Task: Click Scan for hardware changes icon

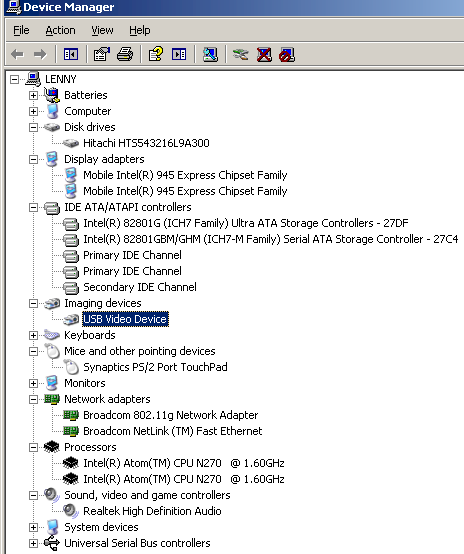Action: click(210, 54)
